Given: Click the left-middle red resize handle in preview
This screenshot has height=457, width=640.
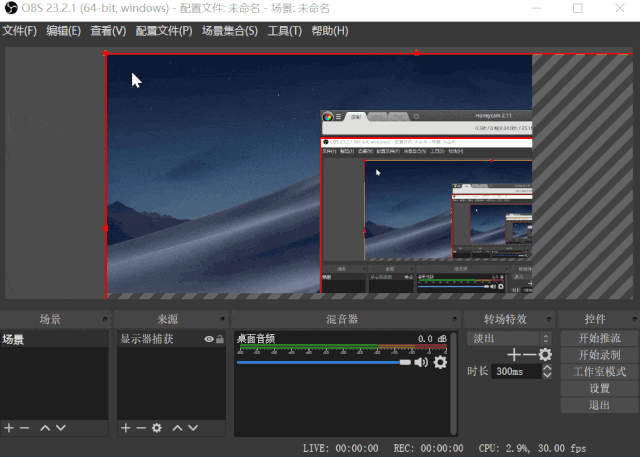Looking at the screenshot, I should click(106, 228).
